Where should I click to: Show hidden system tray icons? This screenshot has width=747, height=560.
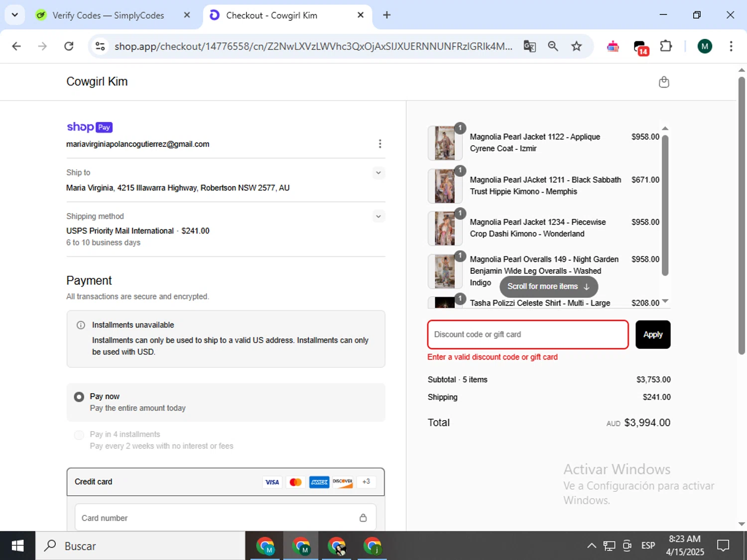592,546
